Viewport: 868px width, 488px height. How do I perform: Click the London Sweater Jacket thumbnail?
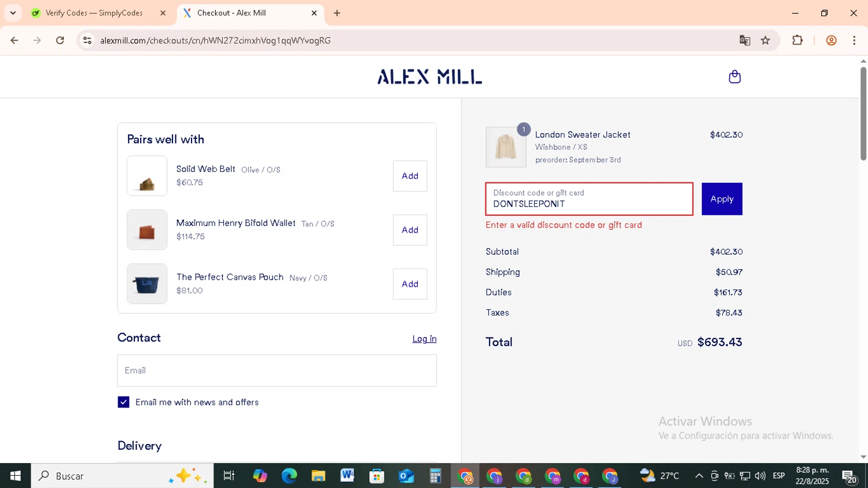coord(506,147)
